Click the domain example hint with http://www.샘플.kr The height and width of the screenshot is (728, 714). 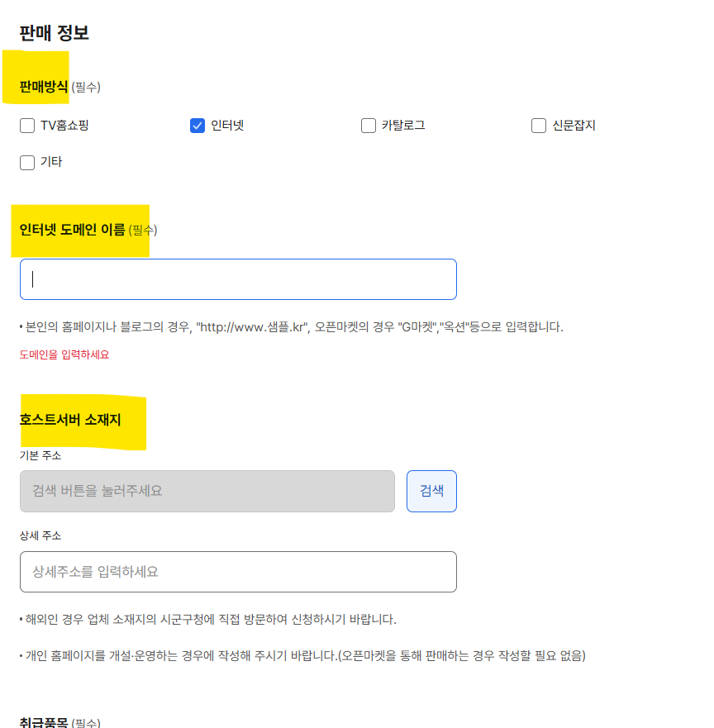pos(292,327)
